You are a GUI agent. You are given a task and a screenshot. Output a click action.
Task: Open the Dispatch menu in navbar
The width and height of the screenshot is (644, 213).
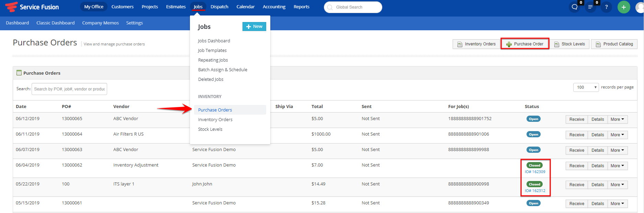pyautogui.click(x=219, y=7)
